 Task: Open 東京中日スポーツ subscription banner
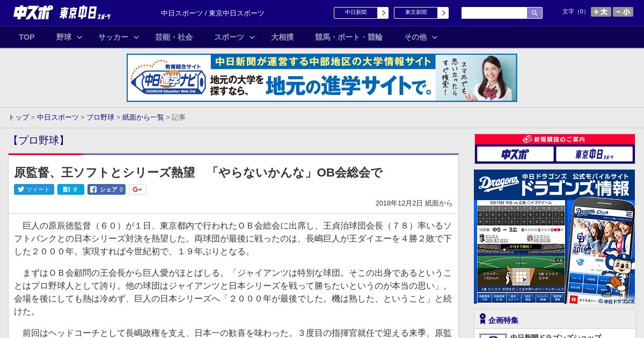click(x=594, y=155)
